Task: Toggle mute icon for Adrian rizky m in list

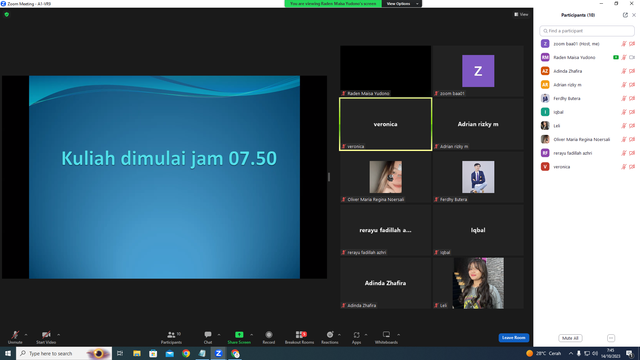Action: [x=624, y=85]
